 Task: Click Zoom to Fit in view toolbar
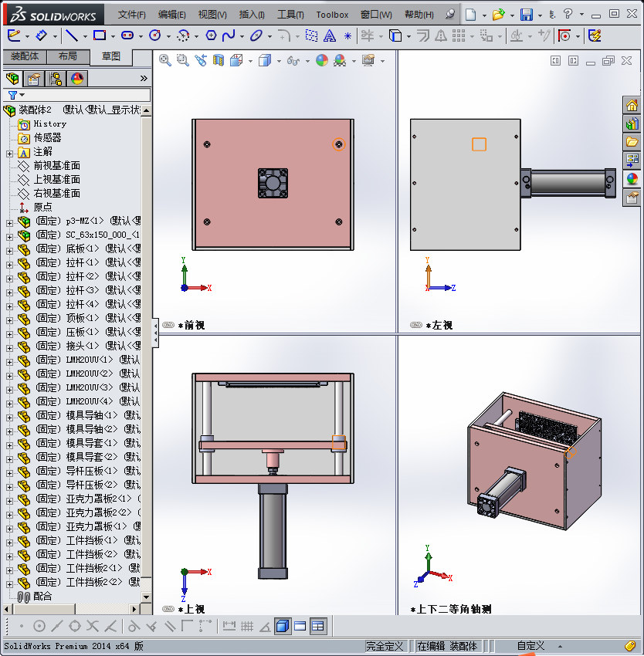point(165,61)
